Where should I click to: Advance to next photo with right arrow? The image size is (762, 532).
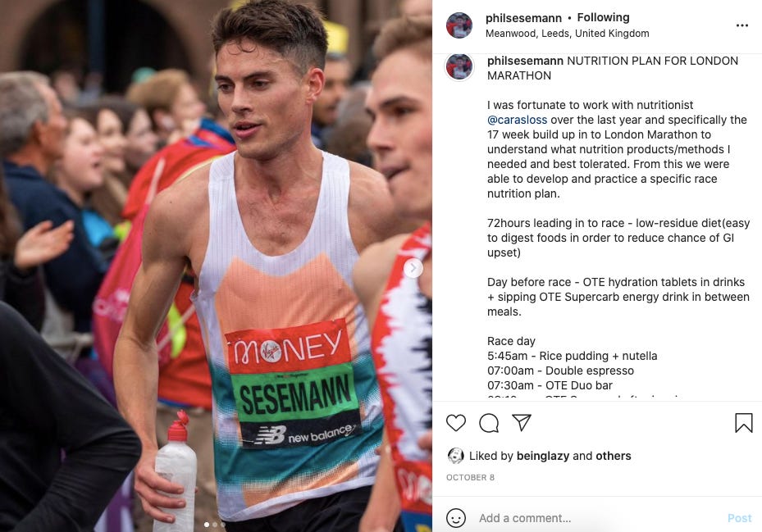coord(413,268)
